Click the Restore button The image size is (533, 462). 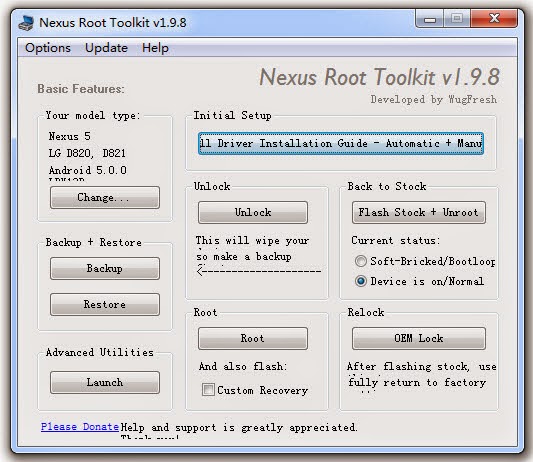tap(105, 304)
